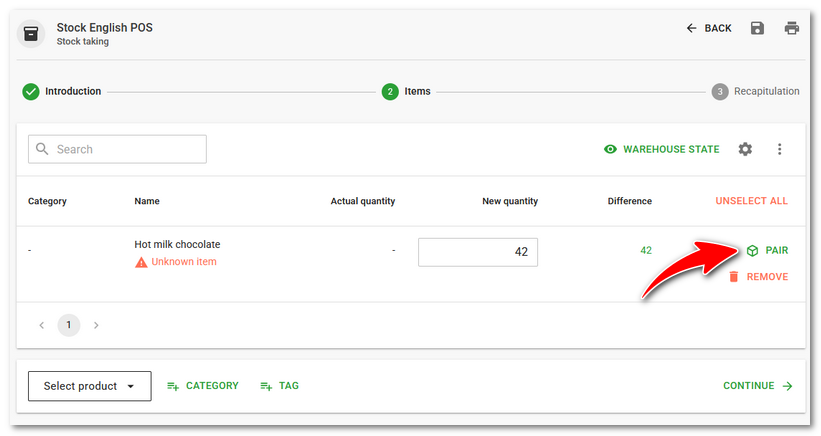Go to the Introduction step
Viewport: 821px width, 436px height.
click(x=62, y=91)
